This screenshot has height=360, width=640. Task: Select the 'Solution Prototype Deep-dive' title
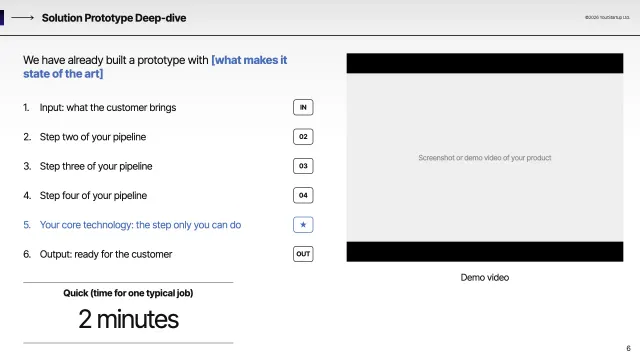click(x=114, y=18)
